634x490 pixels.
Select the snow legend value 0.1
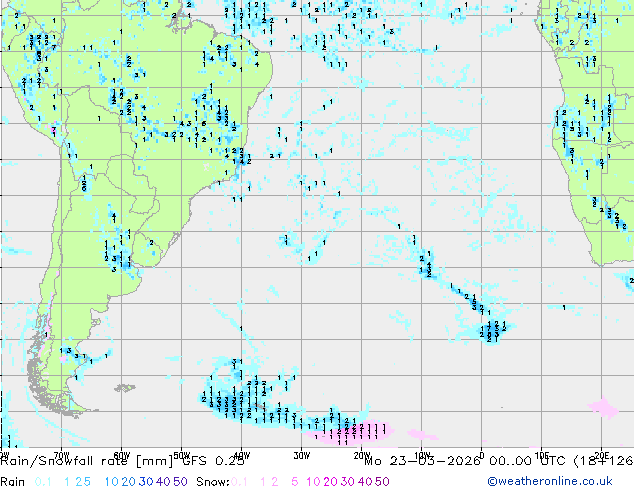pos(240,482)
